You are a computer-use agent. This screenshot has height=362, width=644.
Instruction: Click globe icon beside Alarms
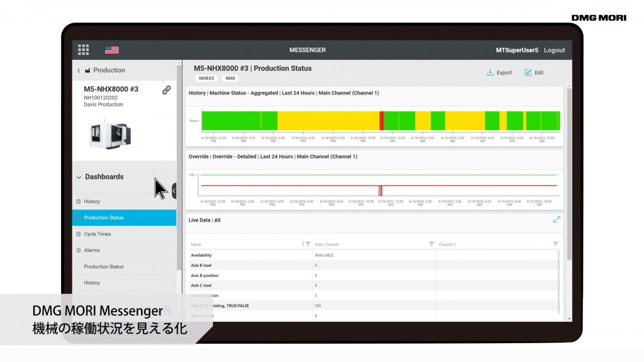(x=79, y=250)
